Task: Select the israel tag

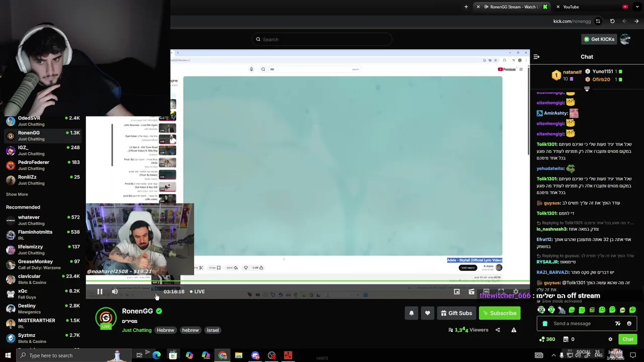Action: [x=212, y=330]
